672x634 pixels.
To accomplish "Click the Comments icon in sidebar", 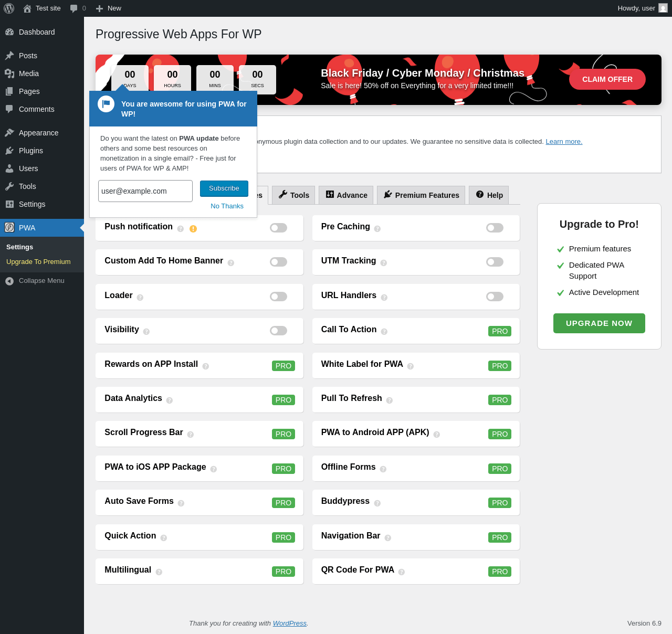I will (x=9, y=109).
